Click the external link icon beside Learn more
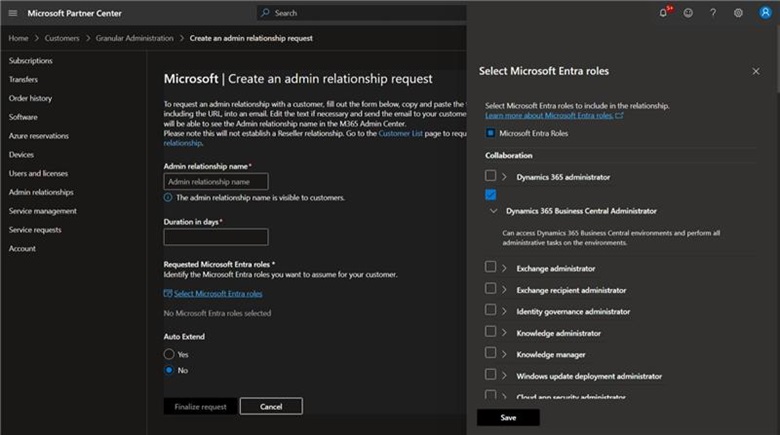The image size is (780, 435). tap(619, 115)
